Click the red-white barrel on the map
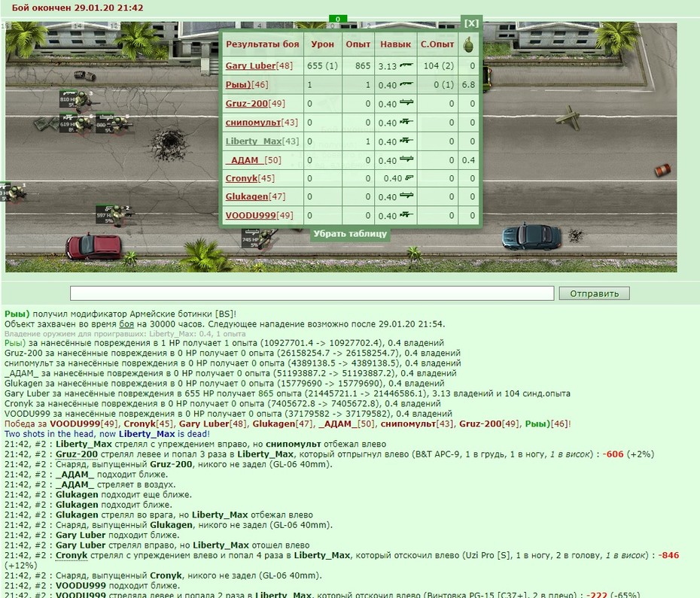The height and width of the screenshot is (598, 700). point(662,170)
